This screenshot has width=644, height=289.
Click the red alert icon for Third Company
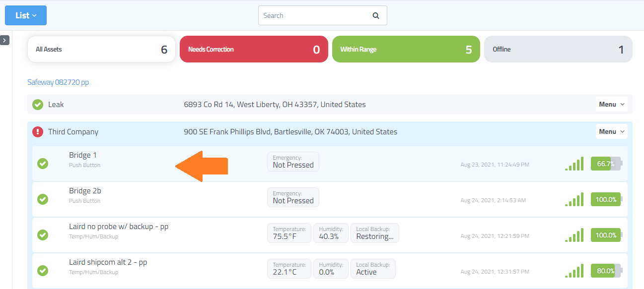pyautogui.click(x=38, y=132)
